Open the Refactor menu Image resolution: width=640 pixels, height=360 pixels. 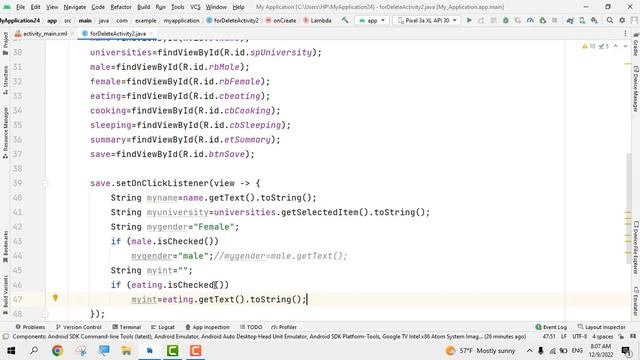(121, 7)
